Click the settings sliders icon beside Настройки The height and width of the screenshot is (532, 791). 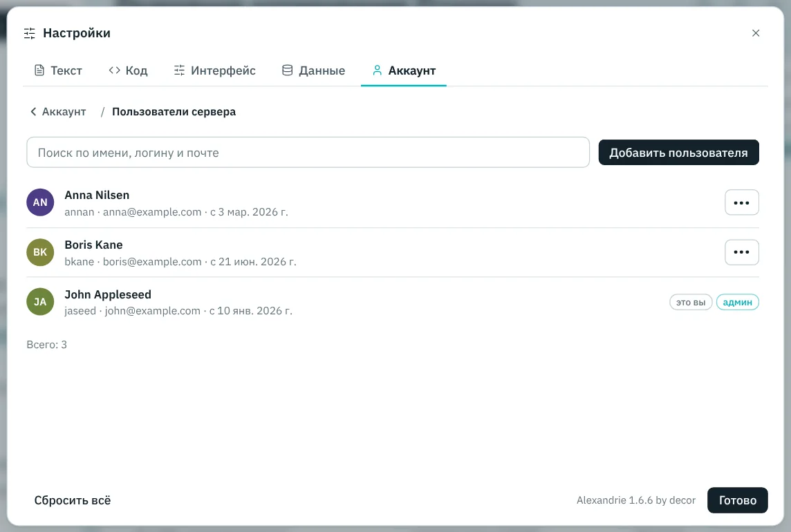pyautogui.click(x=30, y=33)
